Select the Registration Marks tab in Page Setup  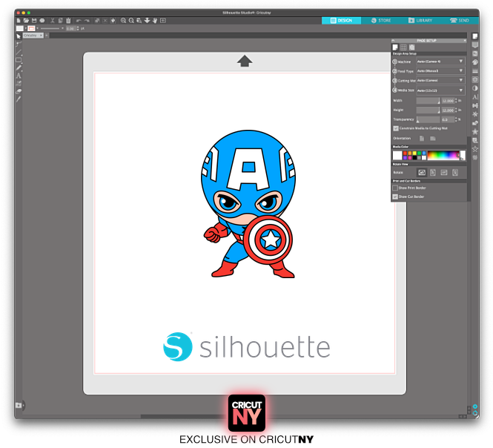pyautogui.click(x=412, y=47)
